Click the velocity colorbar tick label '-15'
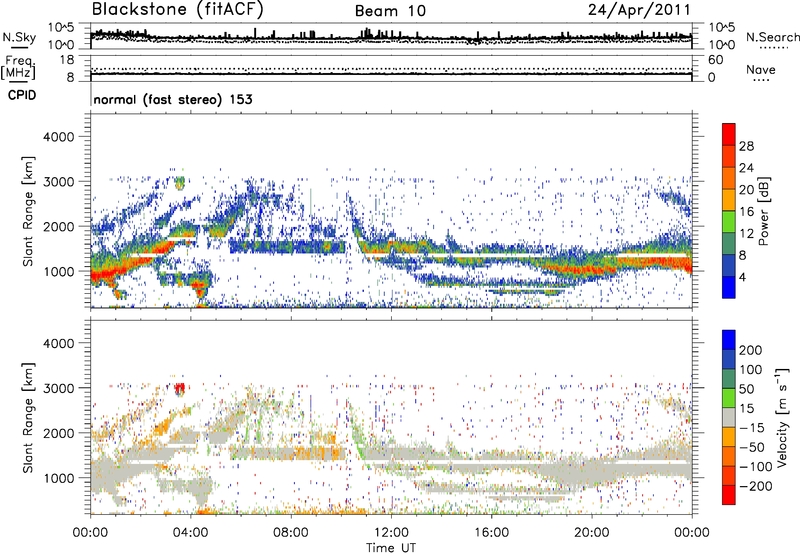 (752, 427)
